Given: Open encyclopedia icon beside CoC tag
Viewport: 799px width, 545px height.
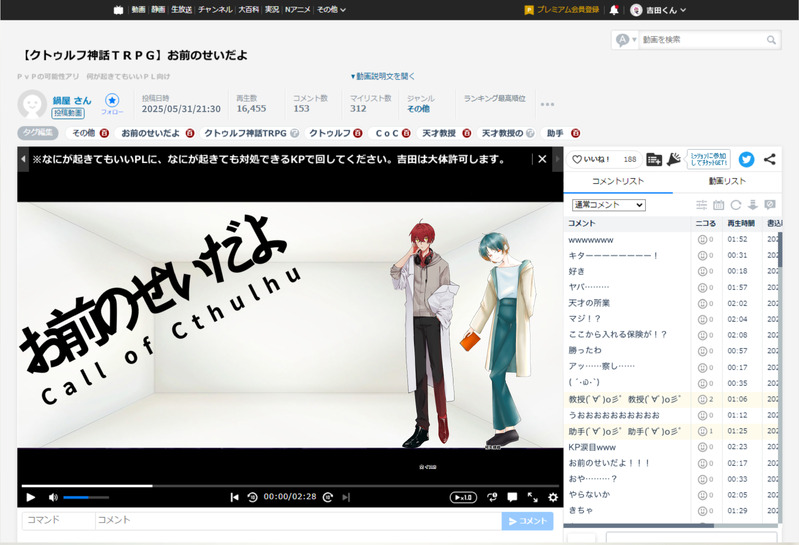Looking at the screenshot, I should pyautogui.click(x=406, y=133).
